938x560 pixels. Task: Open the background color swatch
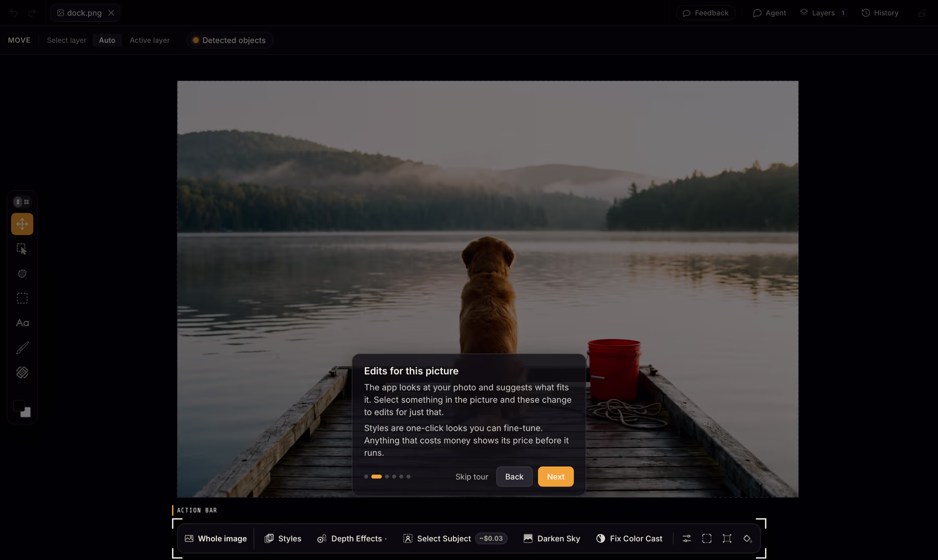[x=26, y=413]
